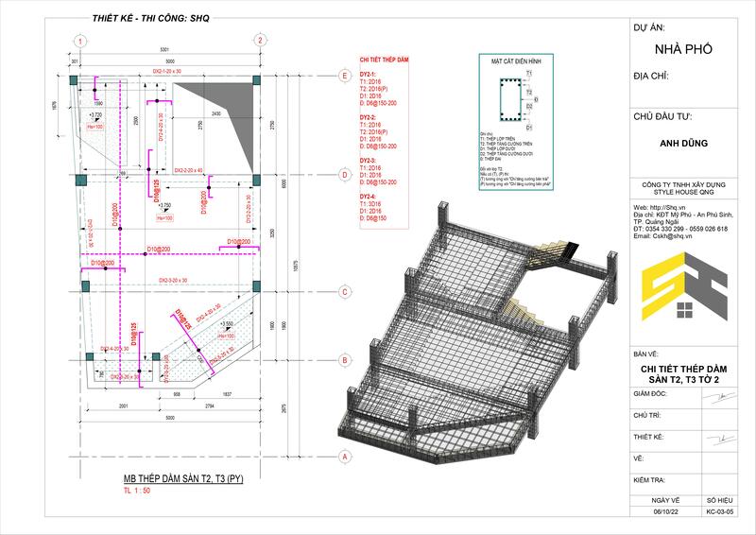This screenshot has height=535, width=756.
Task: Click the DY2-2: beam label
Action: coord(368,118)
